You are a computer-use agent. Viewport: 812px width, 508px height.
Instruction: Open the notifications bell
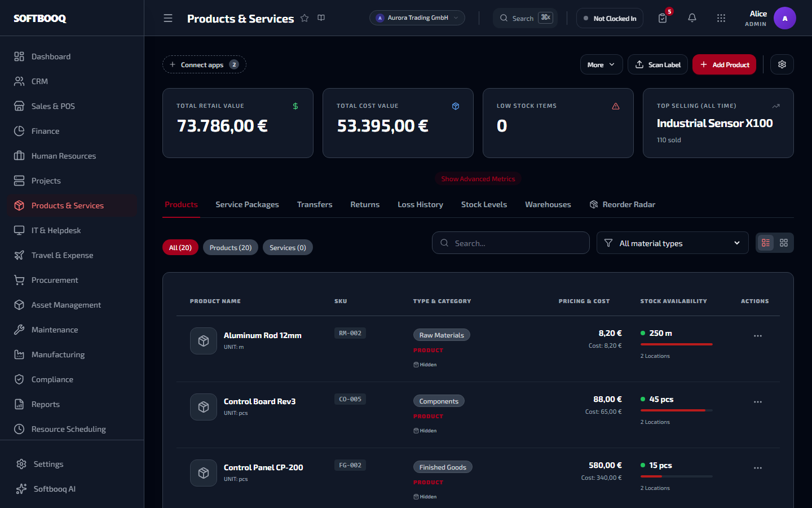click(692, 18)
